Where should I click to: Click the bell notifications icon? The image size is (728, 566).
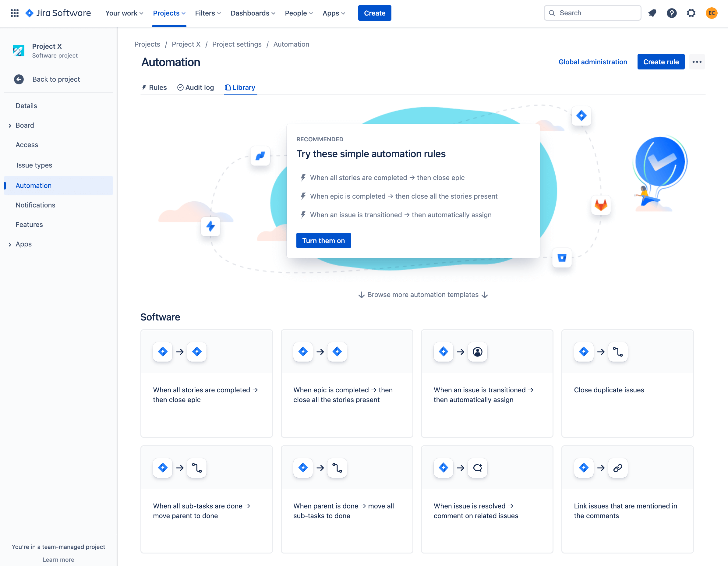[x=652, y=13]
